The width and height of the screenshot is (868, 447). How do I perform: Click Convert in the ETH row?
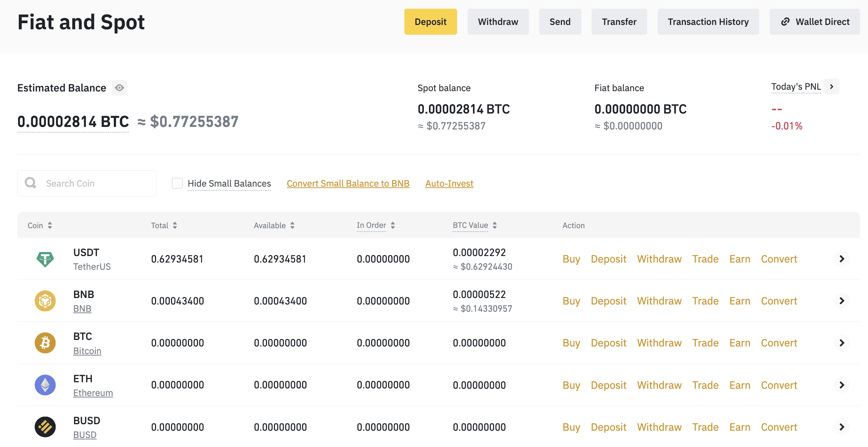[x=779, y=385]
